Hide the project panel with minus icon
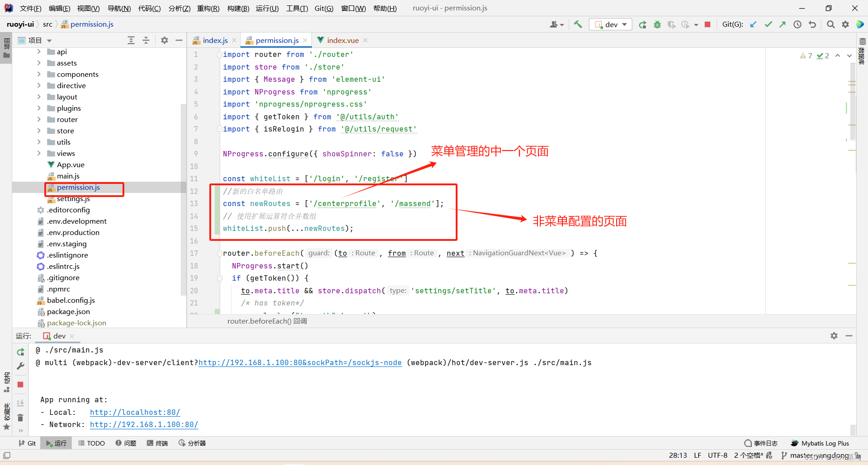The height and width of the screenshot is (465, 868). tap(179, 40)
